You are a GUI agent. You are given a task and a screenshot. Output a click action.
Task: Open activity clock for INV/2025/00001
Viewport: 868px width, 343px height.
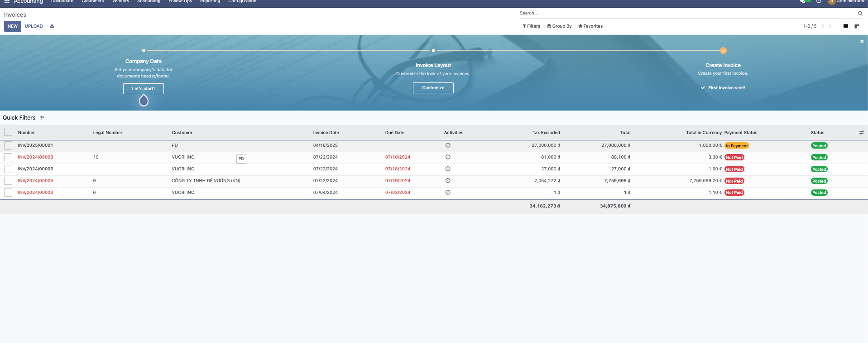pyautogui.click(x=448, y=145)
